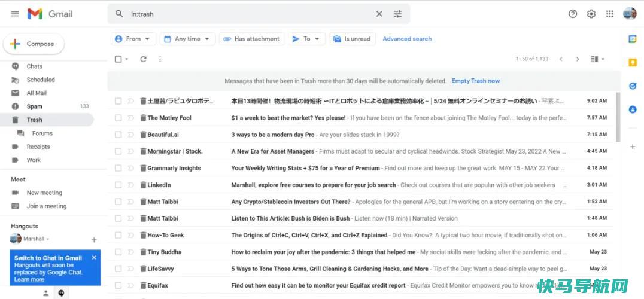Open the Support help icon

tap(573, 14)
